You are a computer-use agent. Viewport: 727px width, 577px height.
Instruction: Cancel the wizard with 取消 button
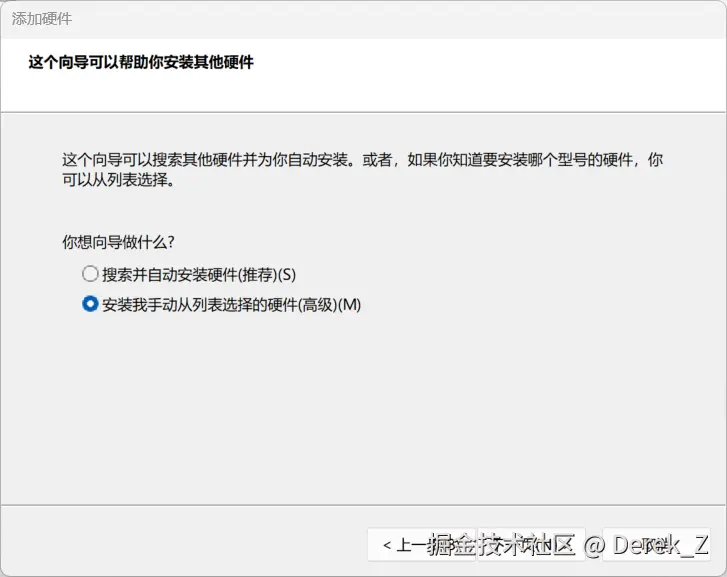(657, 545)
